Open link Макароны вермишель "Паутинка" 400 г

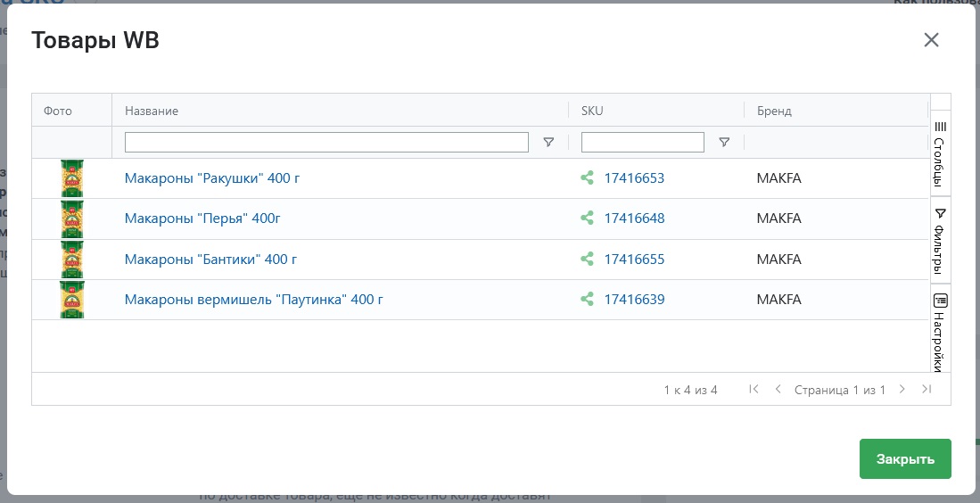click(x=254, y=300)
